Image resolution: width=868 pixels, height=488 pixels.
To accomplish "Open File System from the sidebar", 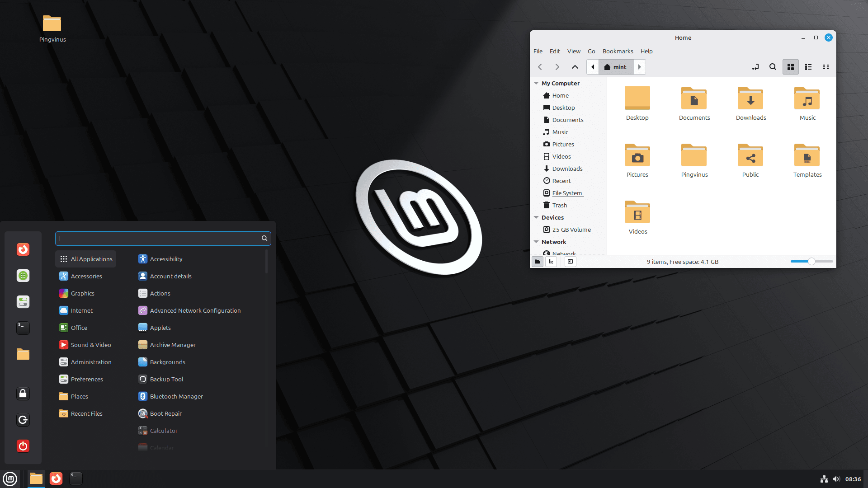I will coord(567,193).
